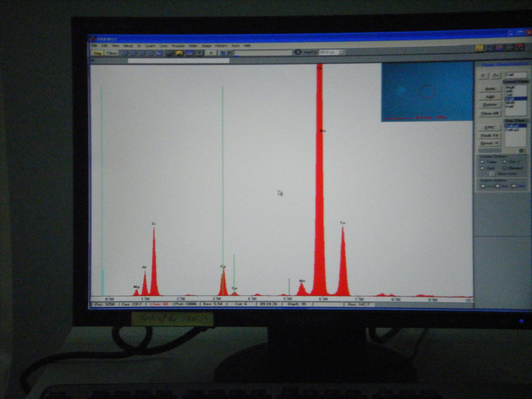The image size is (532, 399).
Task: Click the small round icon below the peak list
Action: coord(521,151)
